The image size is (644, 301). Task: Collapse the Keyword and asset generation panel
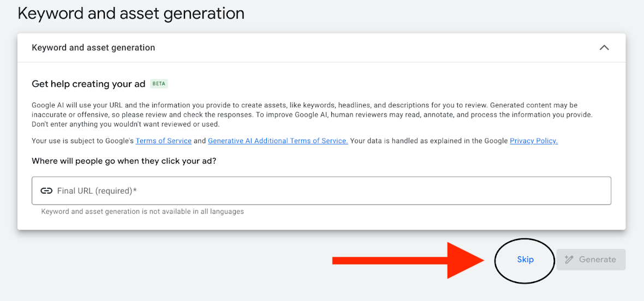click(604, 48)
